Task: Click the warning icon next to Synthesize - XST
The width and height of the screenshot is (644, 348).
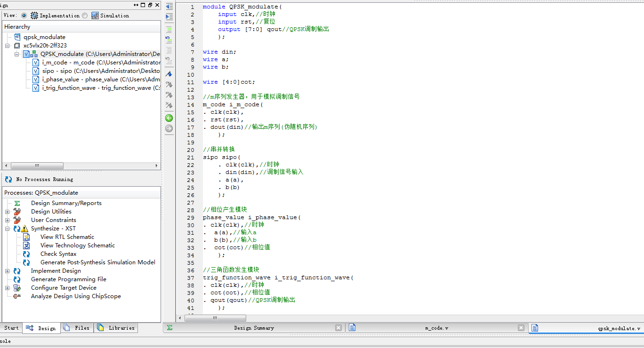Action: click(24, 229)
